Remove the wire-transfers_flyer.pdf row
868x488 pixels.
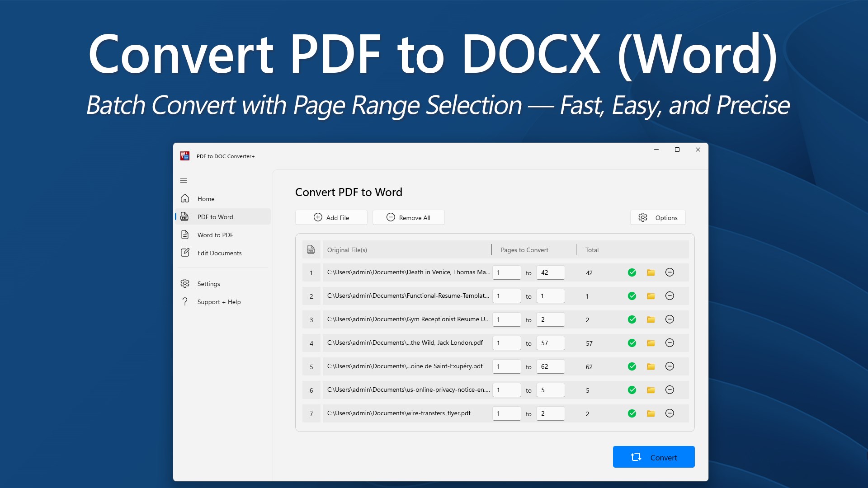click(x=670, y=413)
